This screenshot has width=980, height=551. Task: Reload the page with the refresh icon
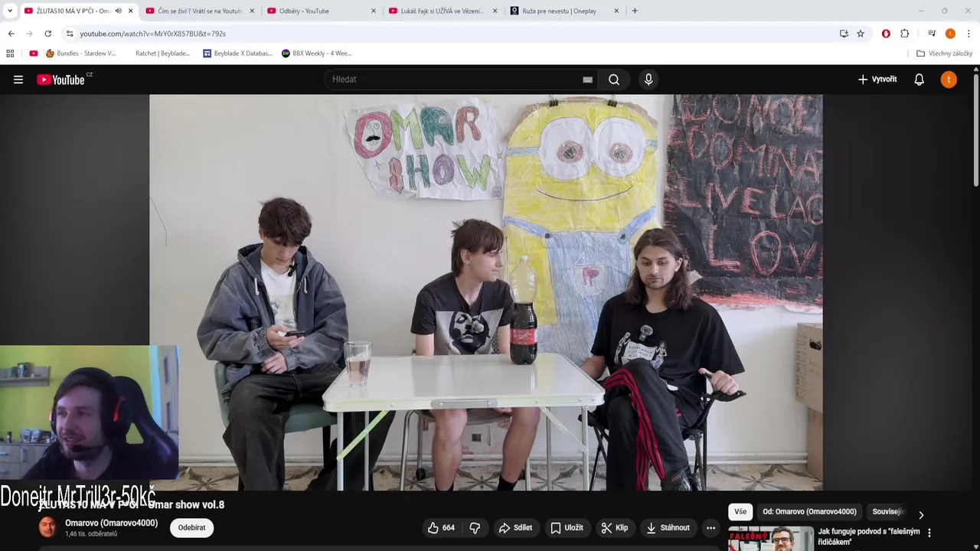coord(47,34)
